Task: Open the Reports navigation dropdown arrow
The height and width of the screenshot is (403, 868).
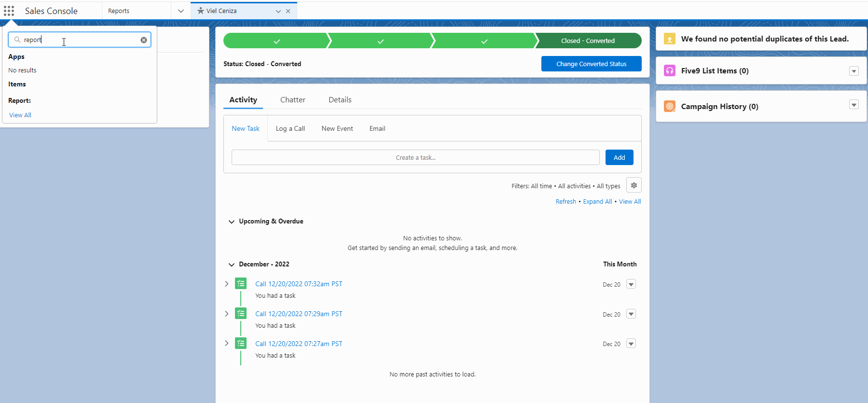Action: click(181, 11)
